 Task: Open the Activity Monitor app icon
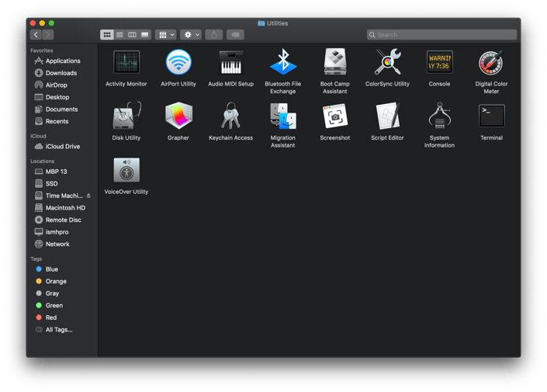[126, 62]
